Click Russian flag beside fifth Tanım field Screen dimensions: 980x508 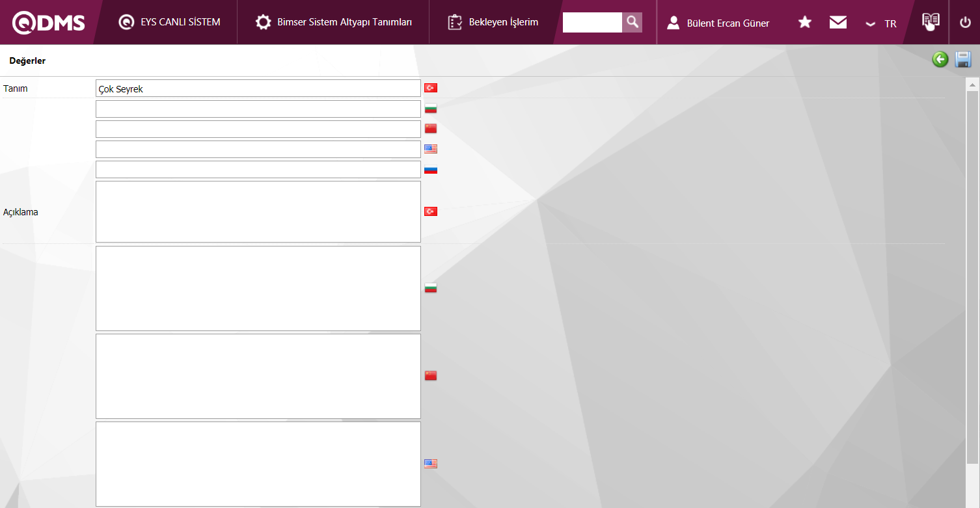431,170
